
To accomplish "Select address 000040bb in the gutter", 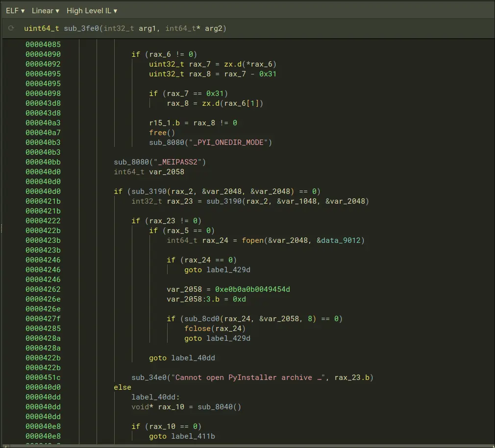I will pyautogui.click(x=43, y=162).
